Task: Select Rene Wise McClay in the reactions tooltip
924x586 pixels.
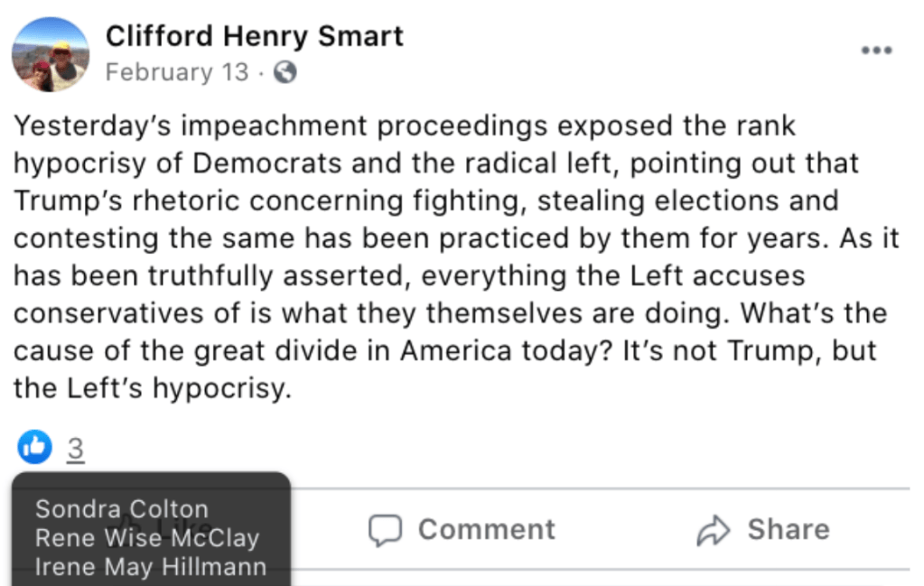Action: point(147,538)
